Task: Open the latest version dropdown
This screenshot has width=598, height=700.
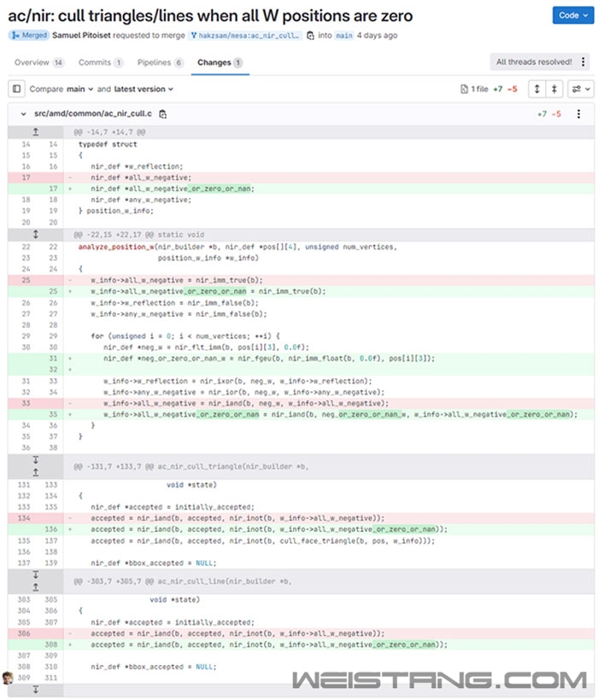Action: pyautogui.click(x=144, y=89)
